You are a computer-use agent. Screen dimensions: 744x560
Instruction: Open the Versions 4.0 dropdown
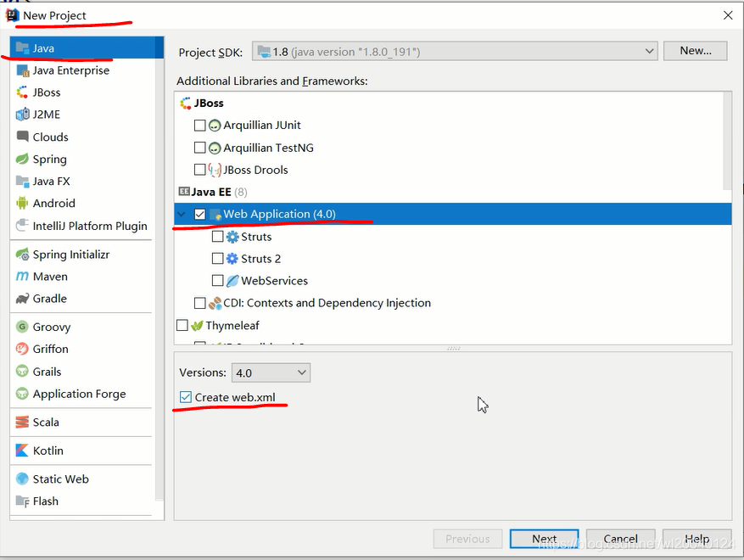point(271,372)
